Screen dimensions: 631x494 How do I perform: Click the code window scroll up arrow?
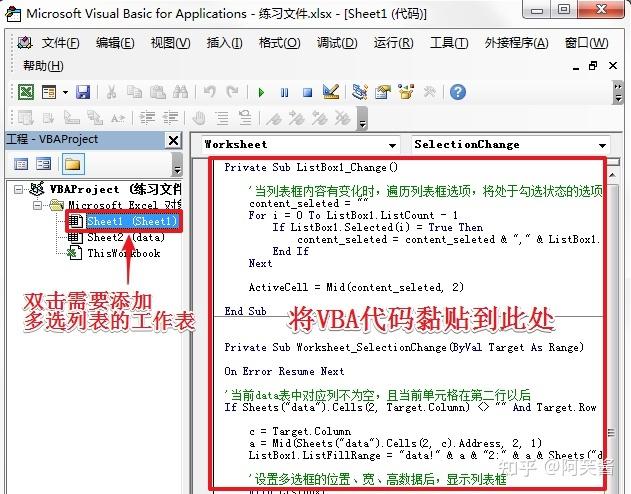tap(612, 175)
